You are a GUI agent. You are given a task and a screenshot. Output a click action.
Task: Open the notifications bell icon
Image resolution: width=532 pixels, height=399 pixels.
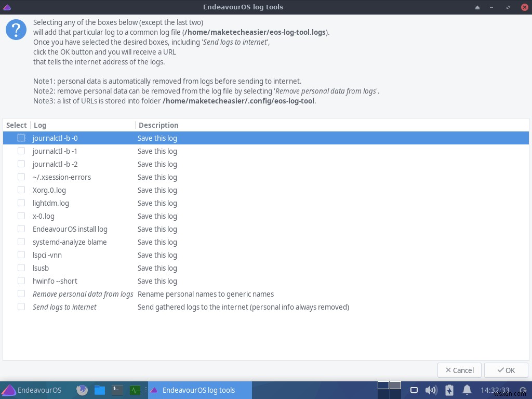[467, 390]
